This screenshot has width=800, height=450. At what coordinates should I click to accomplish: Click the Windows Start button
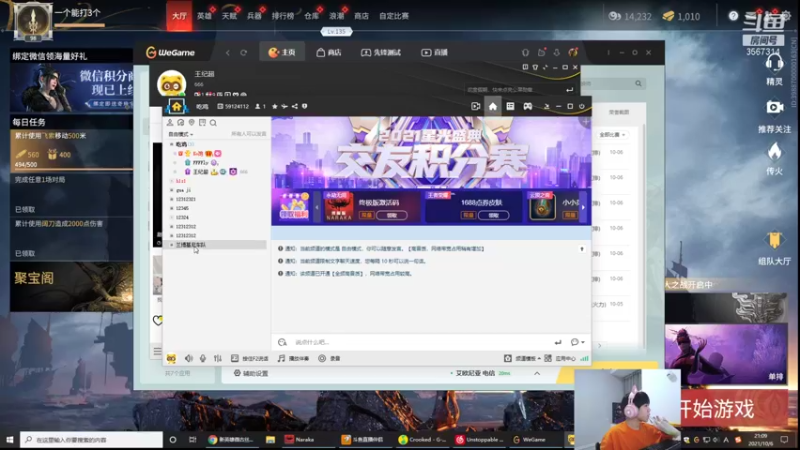pos(9,439)
